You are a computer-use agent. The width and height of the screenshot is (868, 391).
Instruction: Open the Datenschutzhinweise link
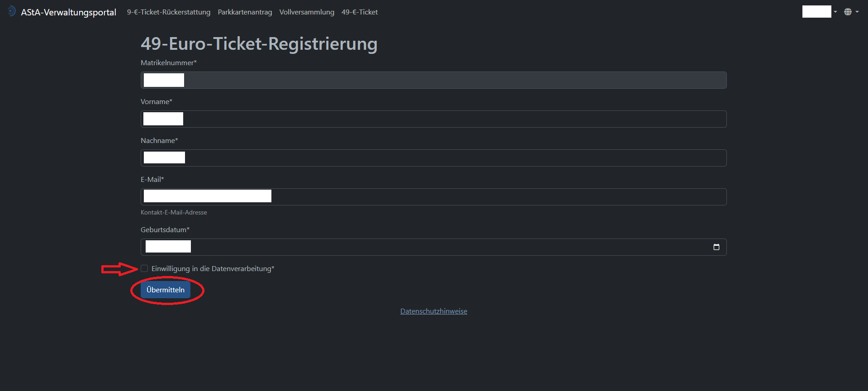click(x=434, y=311)
